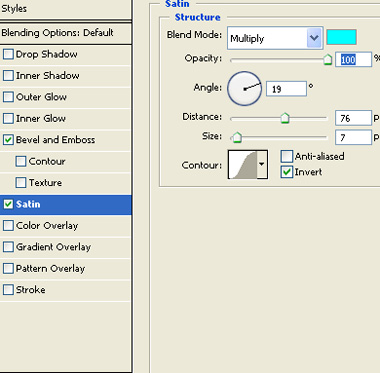Uncheck the Bevel and Emboss checkbox

[8, 140]
